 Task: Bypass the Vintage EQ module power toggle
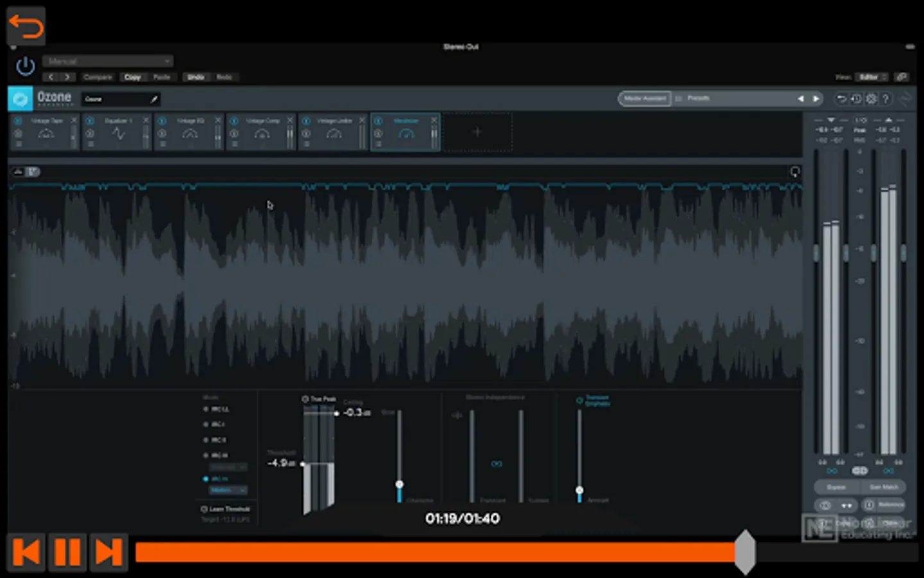coord(162,121)
